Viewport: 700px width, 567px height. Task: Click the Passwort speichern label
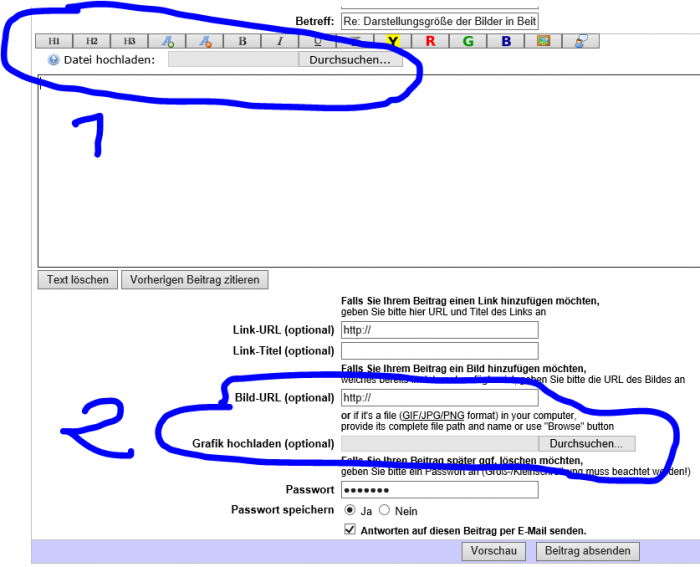[283, 510]
